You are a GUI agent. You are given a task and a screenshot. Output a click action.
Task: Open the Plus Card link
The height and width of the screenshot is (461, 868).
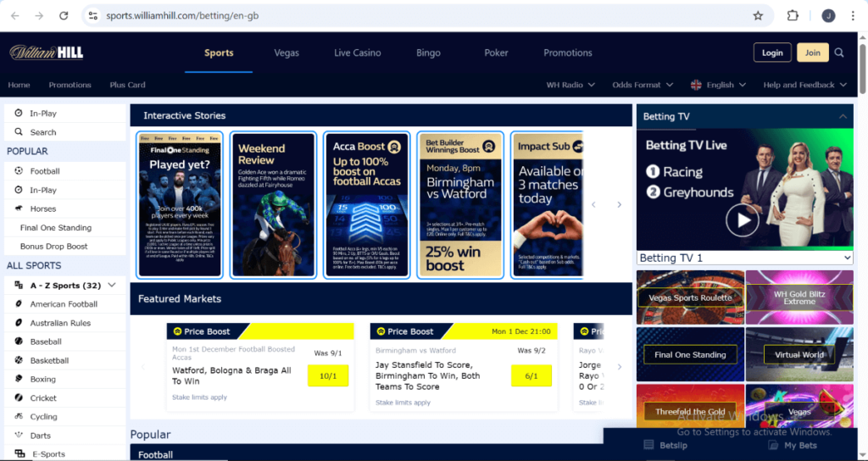point(127,85)
